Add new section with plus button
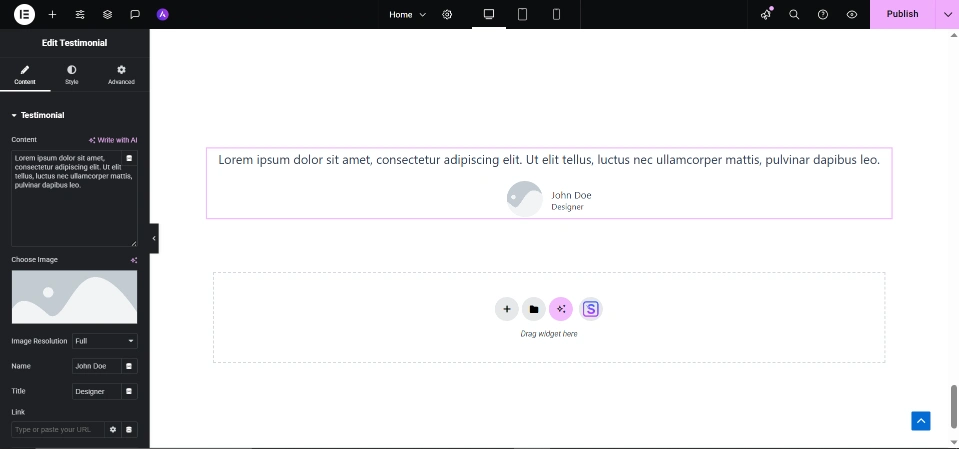959x449 pixels. coord(506,309)
